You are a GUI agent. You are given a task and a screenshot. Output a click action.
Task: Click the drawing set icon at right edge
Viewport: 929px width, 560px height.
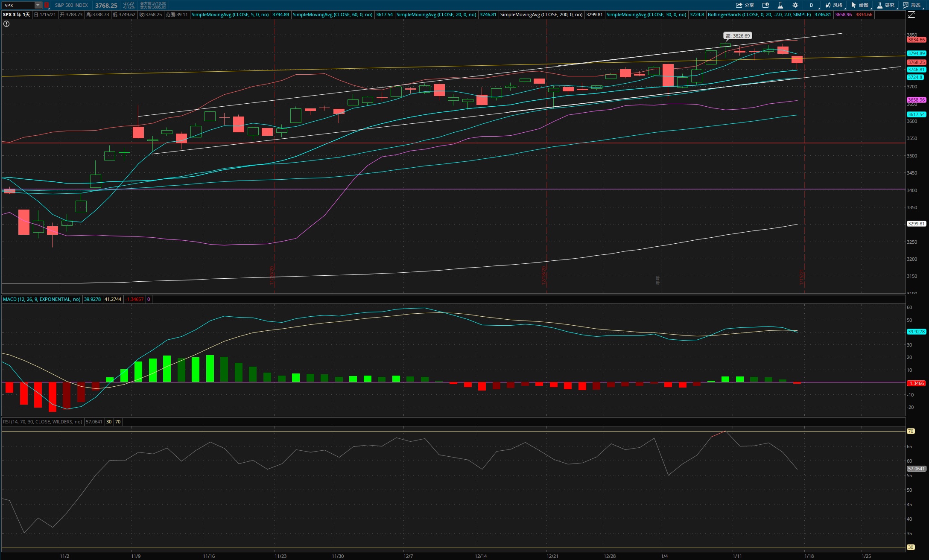click(x=911, y=15)
